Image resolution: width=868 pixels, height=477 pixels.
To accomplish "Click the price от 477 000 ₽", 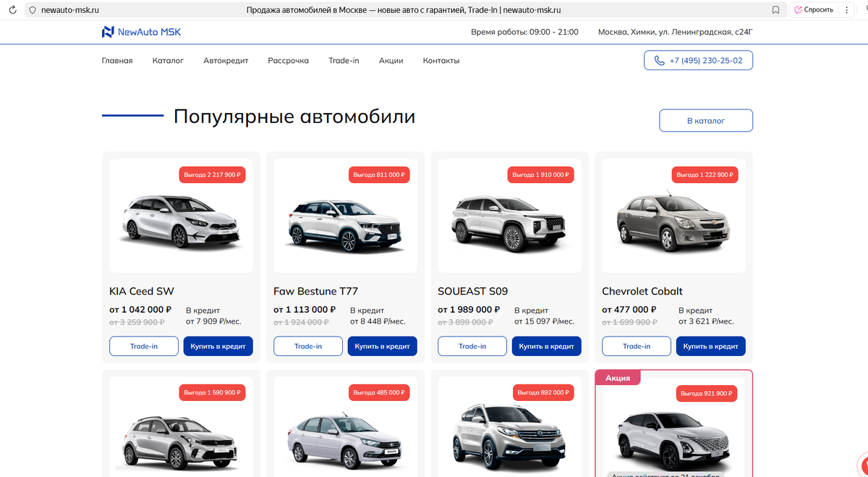I will pyautogui.click(x=629, y=309).
